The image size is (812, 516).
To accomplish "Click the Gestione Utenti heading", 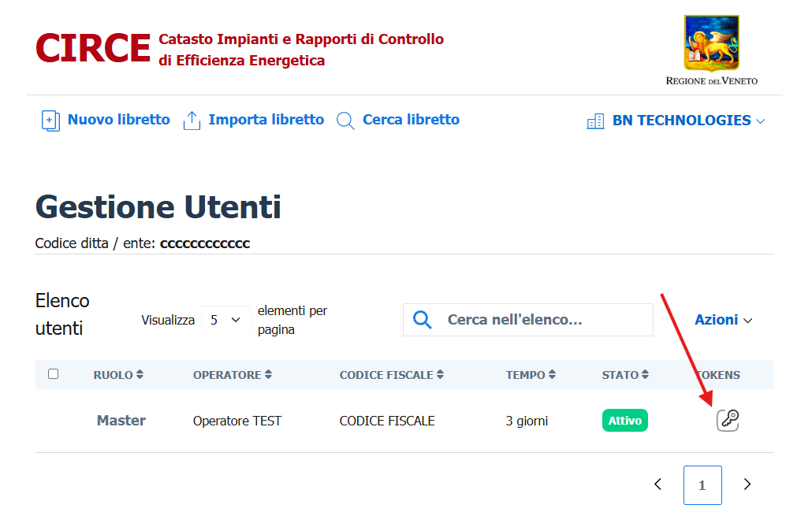I will tap(158, 207).
